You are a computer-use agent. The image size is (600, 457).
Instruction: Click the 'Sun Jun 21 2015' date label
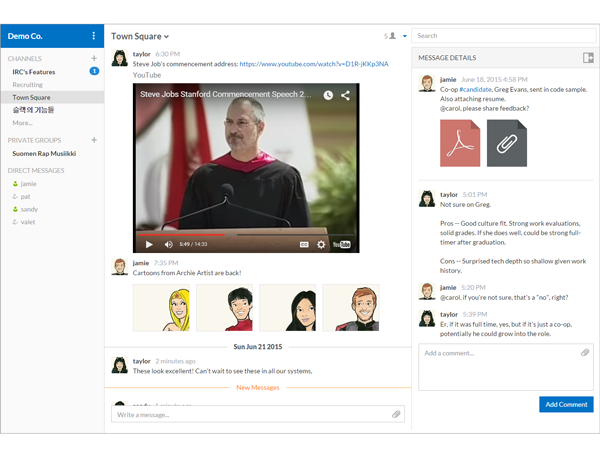pos(258,347)
